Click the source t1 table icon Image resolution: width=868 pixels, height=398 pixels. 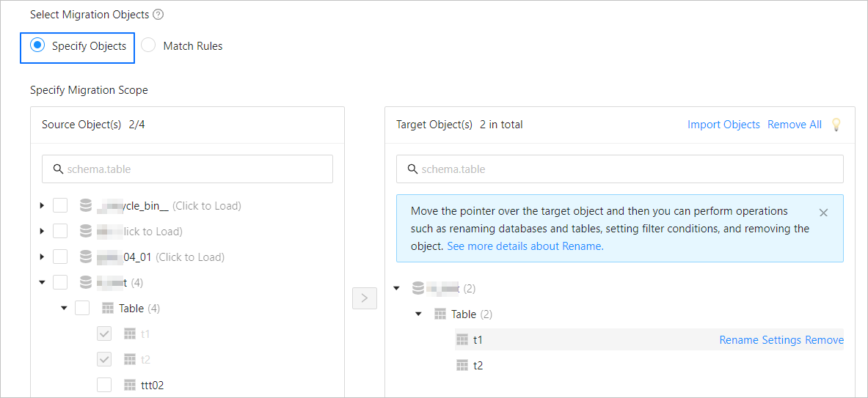pos(130,334)
